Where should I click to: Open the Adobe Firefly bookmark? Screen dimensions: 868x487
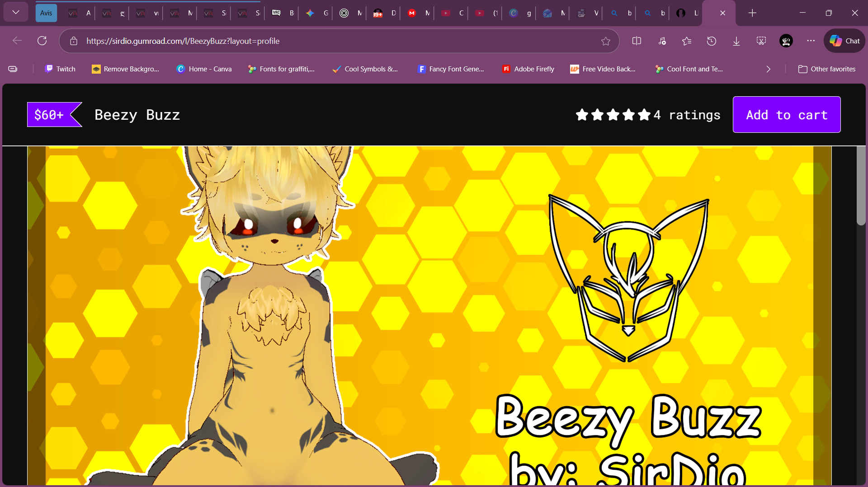coord(528,69)
